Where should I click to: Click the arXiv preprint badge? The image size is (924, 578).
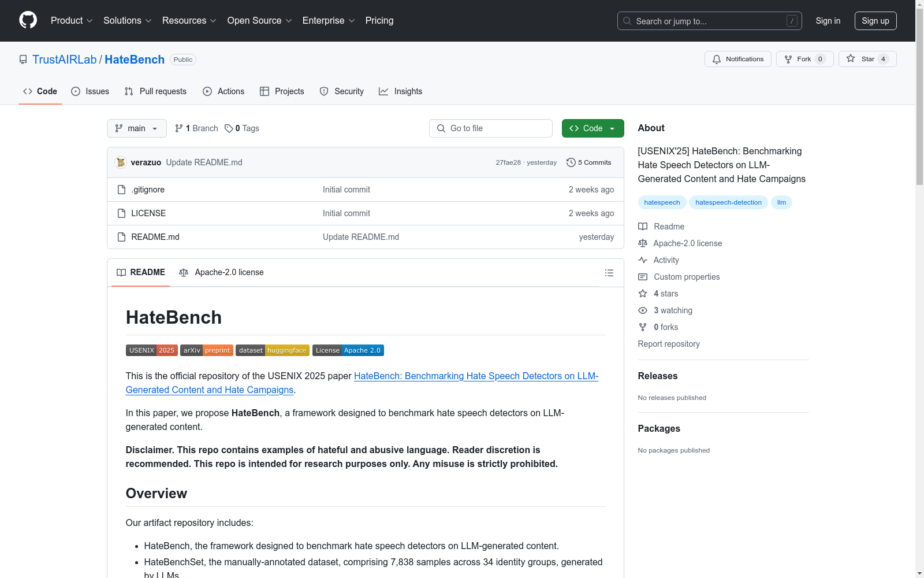click(207, 350)
